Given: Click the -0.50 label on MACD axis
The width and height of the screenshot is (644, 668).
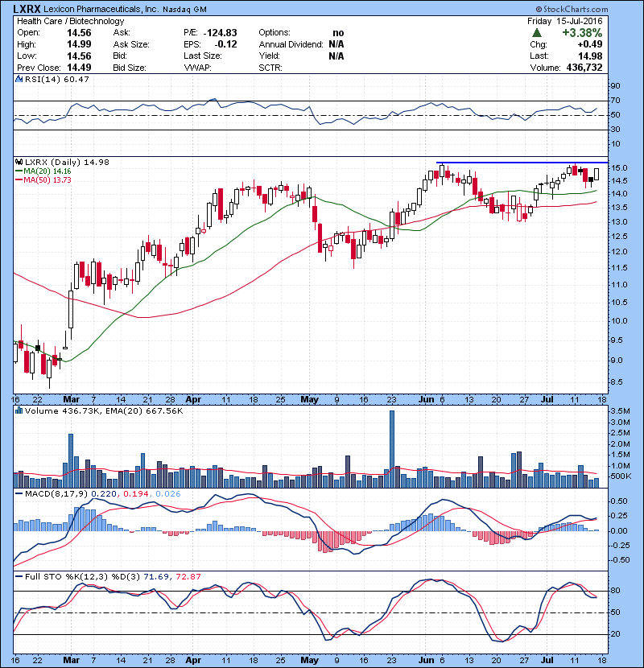Looking at the screenshot, I should [x=618, y=560].
